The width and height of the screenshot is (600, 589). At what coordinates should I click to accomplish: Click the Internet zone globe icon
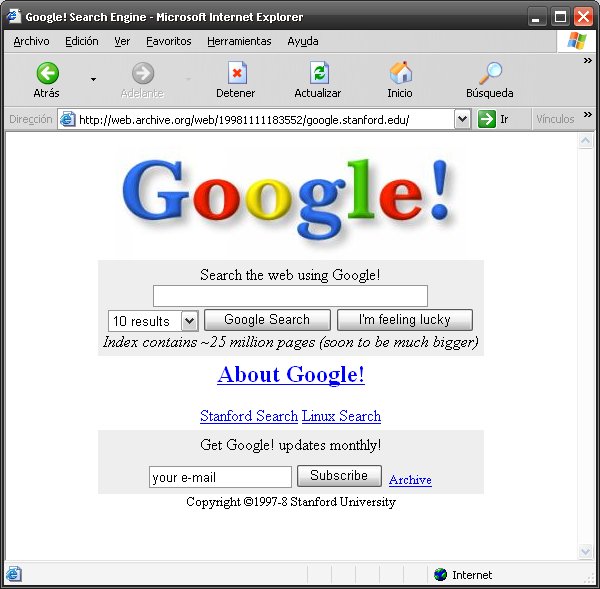coord(440,574)
